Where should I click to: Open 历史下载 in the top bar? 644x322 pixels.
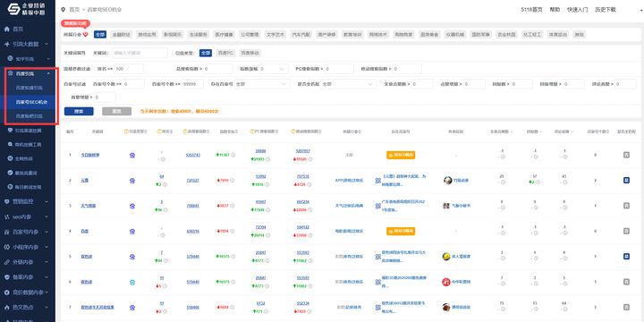click(606, 10)
